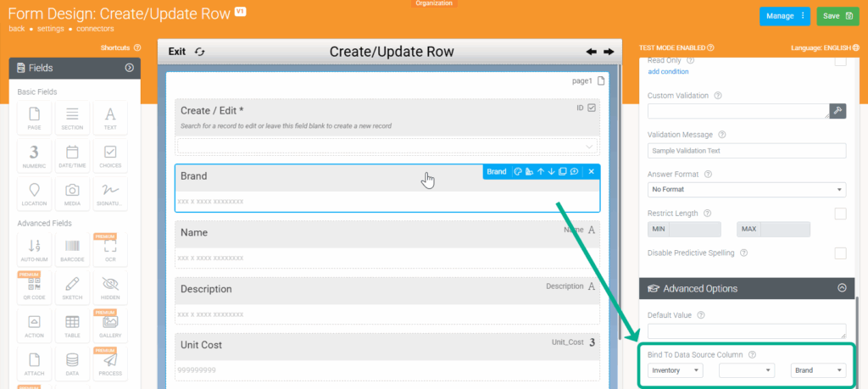Screen dimensions: 868x389
Task: Add a Choices field
Action: 110,155
